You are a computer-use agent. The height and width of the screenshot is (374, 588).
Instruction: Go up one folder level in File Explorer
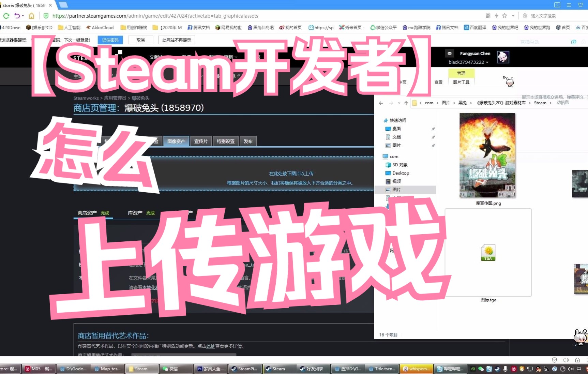pos(406,103)
